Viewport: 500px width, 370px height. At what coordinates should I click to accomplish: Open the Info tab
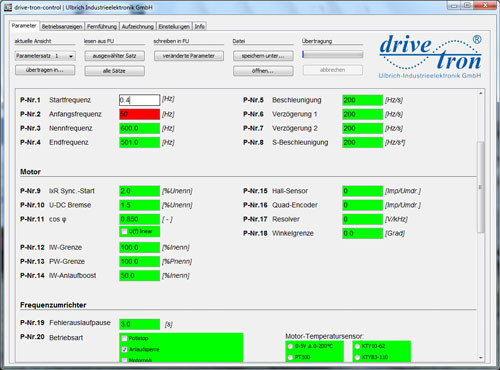click(199, 26)
